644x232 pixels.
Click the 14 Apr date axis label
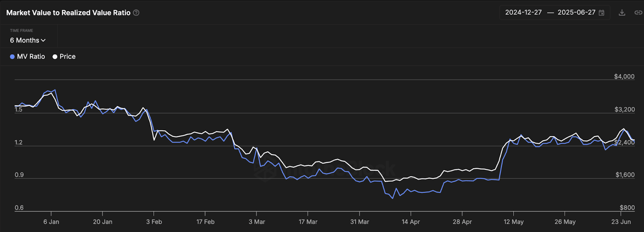[411, 222]
